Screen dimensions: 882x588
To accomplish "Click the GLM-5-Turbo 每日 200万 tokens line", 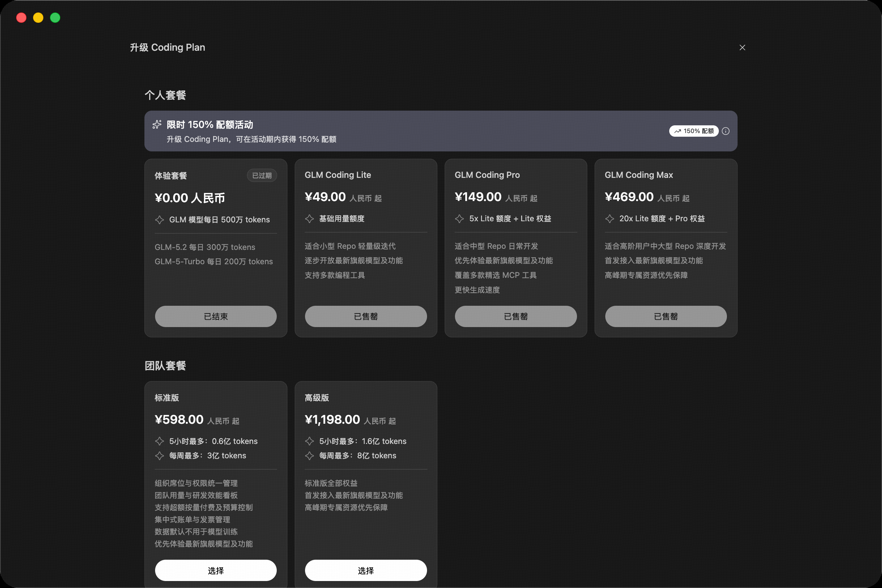I will pyautogui.click(x=214, y=261).
